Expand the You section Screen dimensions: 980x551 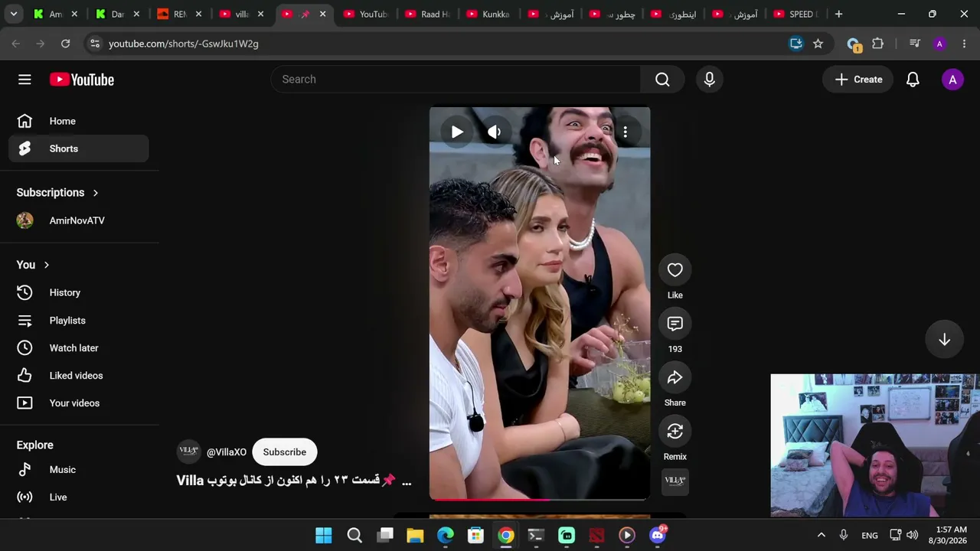click(33, 265)
